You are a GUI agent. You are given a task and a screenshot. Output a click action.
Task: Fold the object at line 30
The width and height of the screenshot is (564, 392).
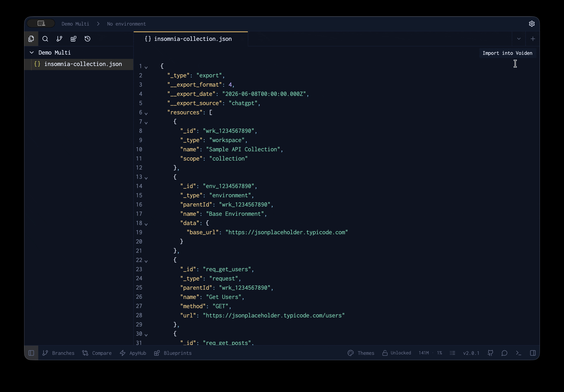click(x=146, y=335)
